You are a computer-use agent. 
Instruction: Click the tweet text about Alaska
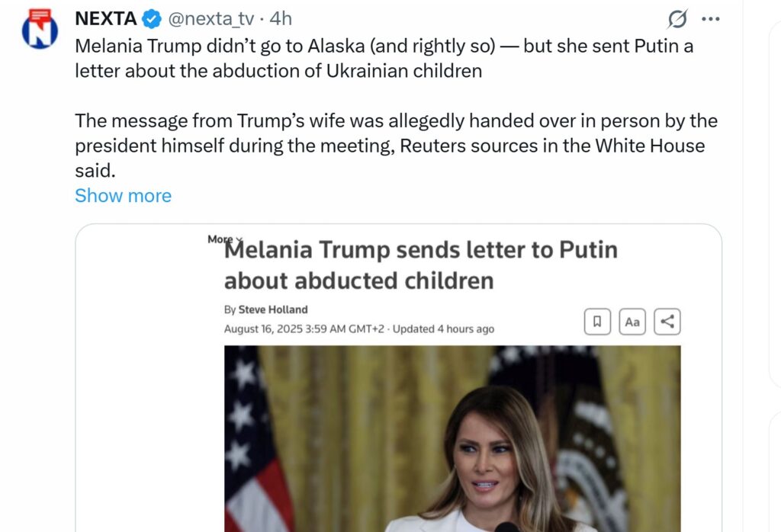384,58
